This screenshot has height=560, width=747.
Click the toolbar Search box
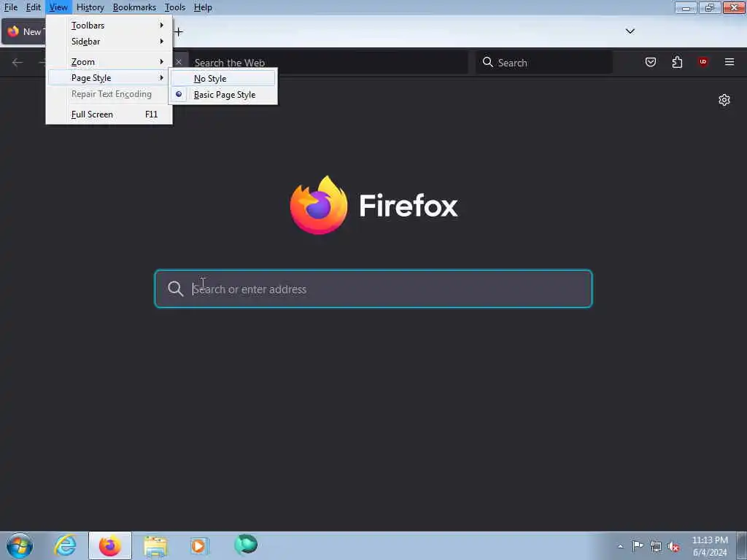pos(544,63)
